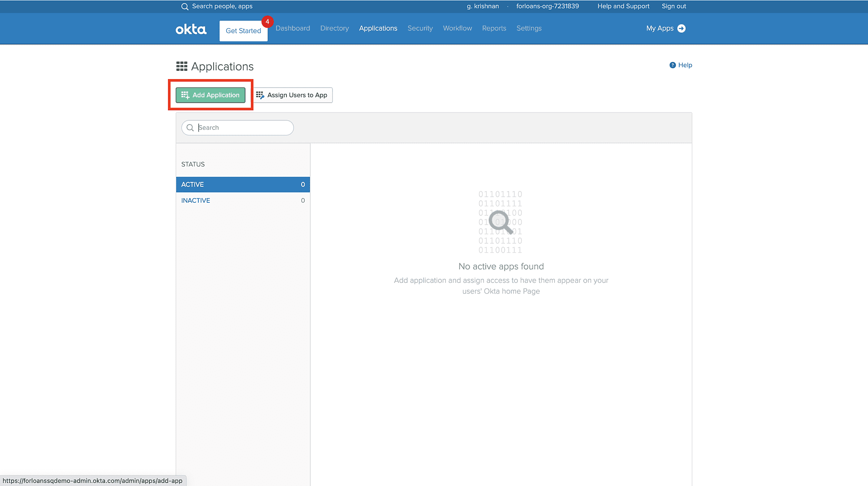This screenshot has height=486, width=868.
Task: Open the Get Started tab
Action: click(243, 31)
